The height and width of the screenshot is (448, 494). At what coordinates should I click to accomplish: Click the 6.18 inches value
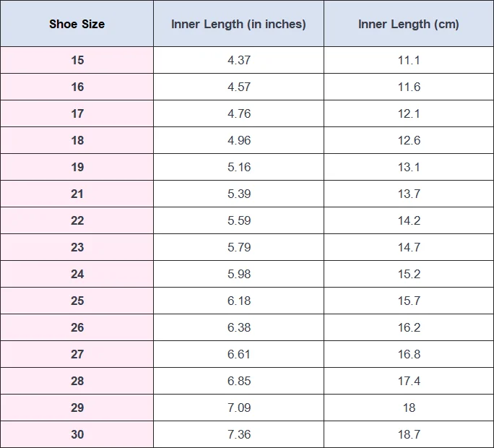coord(239,301)
